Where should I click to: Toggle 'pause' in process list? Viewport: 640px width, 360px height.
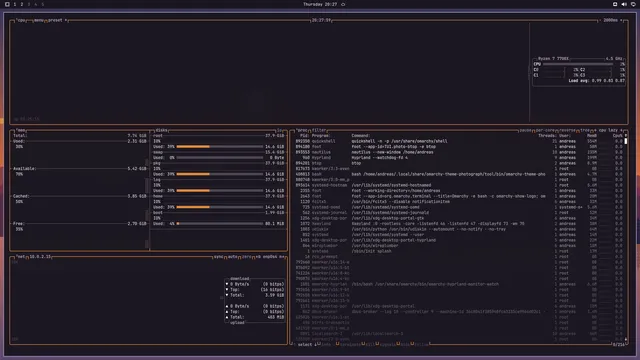tap(525, 130)
